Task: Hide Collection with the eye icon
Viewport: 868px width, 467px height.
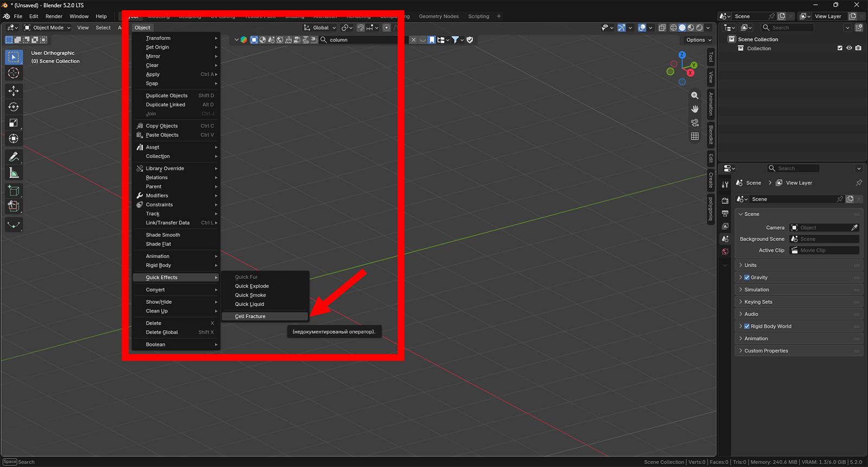Action: pyautogui.click(x=850, y=48)
